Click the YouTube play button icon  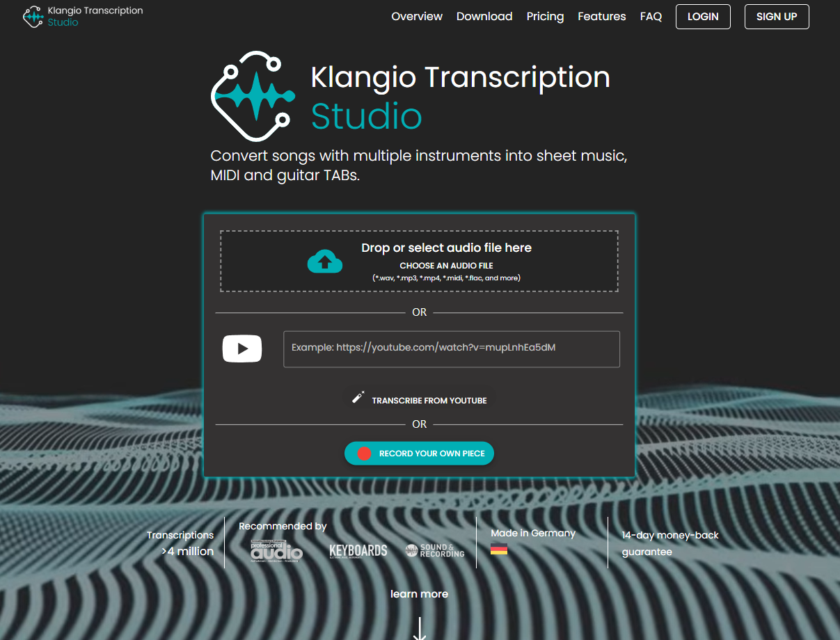coord(242,349)
